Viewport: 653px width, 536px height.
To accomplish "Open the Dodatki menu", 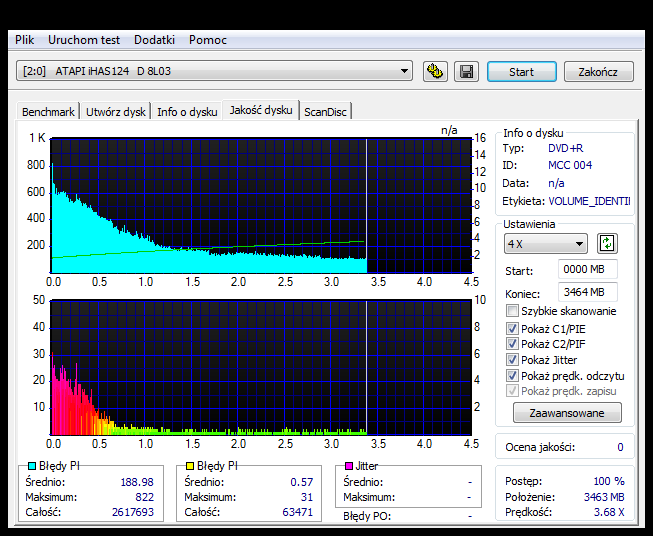I will point(154,40).
